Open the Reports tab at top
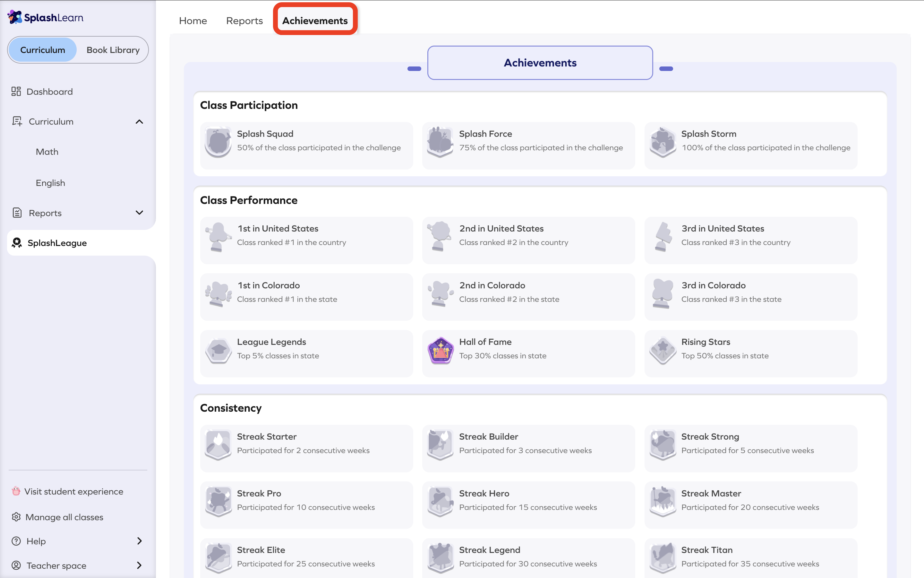The height and width of the screenshot is (578, 924). click(x=244, y=21)
